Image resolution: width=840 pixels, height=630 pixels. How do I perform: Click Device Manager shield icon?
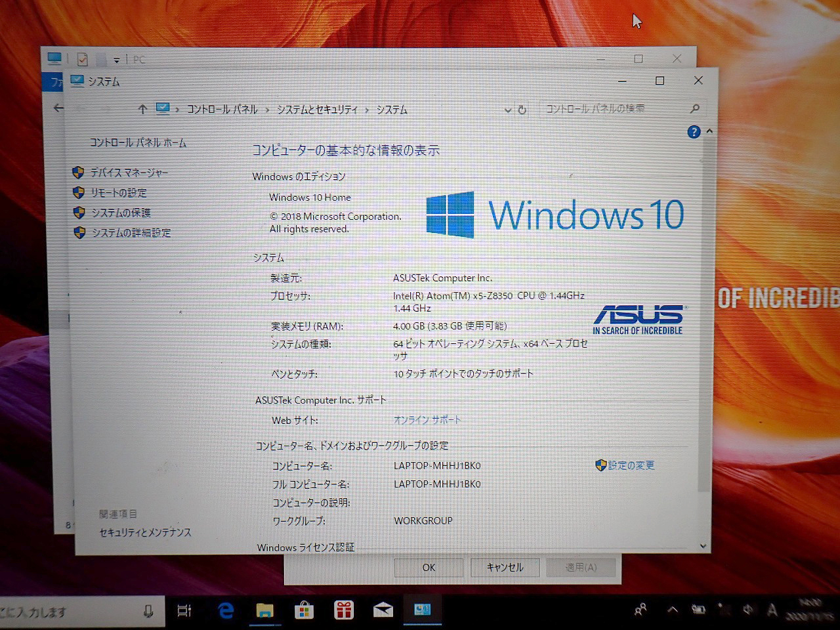[78, 173]
